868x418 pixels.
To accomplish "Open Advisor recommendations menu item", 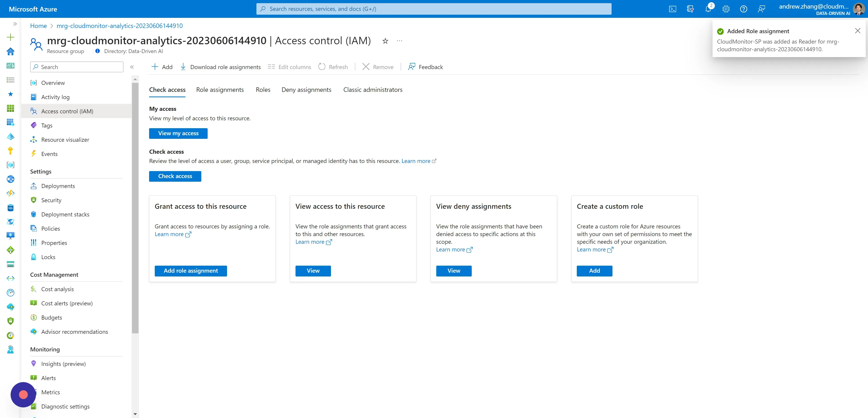I will (x=77, y=332).
